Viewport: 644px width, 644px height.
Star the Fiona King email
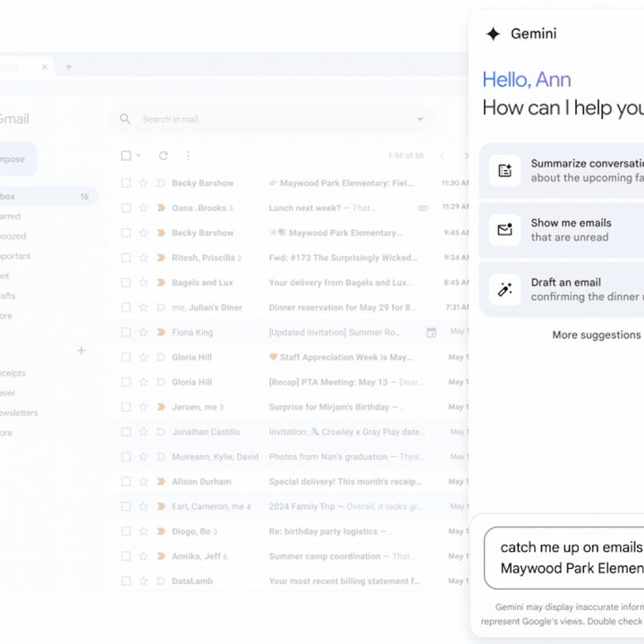click(143, 332)
